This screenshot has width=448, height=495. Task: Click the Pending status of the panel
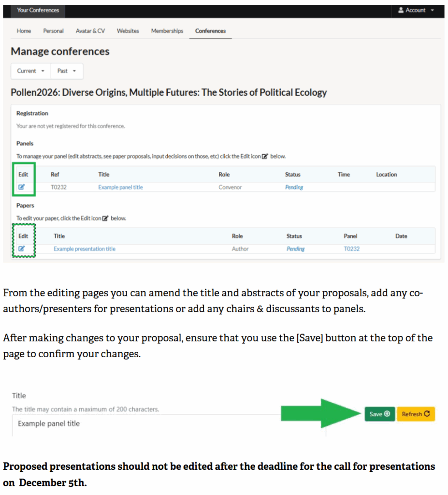click(x=294, y=187)
